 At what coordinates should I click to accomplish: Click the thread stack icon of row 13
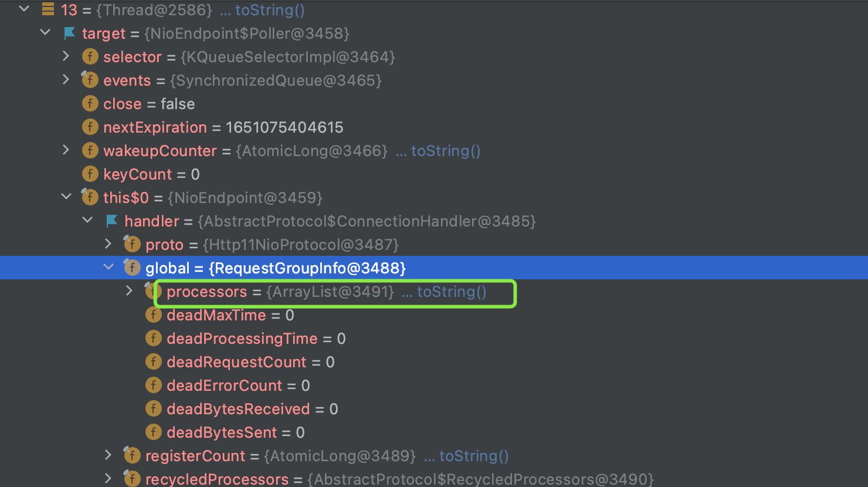(x=48, y=9)
